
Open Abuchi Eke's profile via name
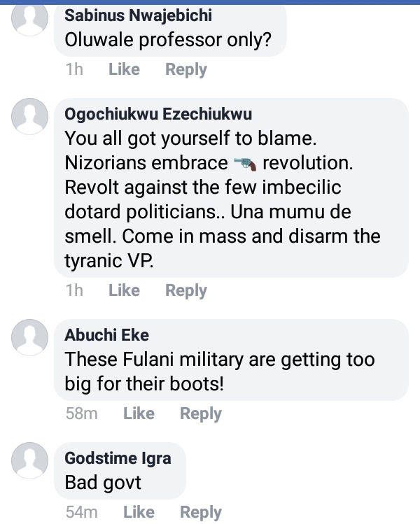click(x=106, y=335)
